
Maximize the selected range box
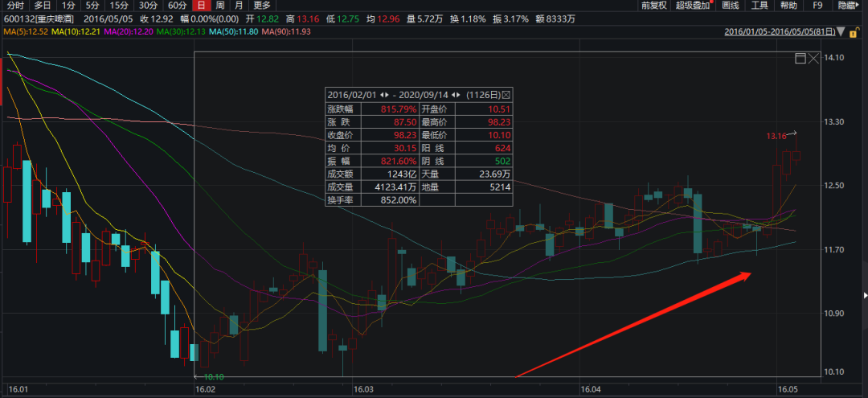pos(800,59)
